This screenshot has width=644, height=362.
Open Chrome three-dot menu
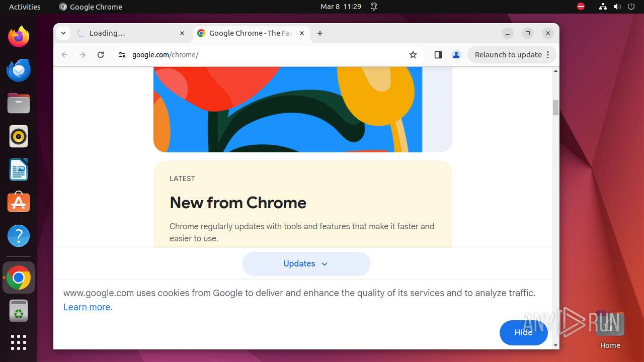click(548, 55)
